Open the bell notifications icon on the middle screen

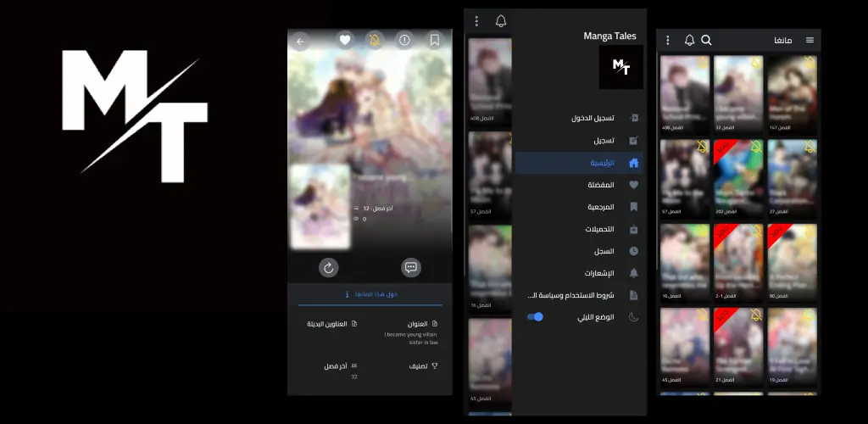pos(501,21)
